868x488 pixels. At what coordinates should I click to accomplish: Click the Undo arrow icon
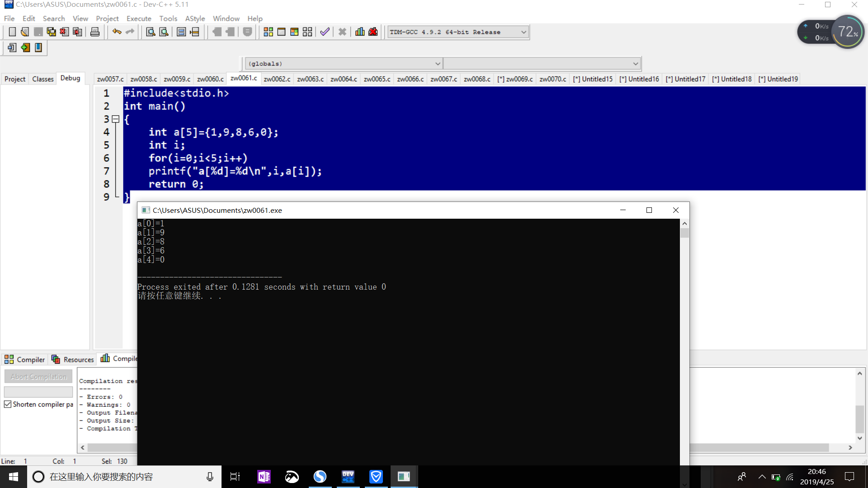117,32
